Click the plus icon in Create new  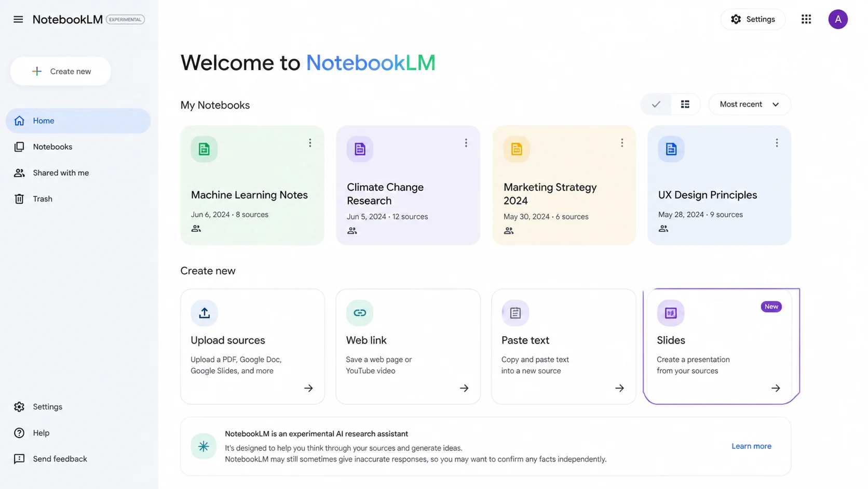tap(37, 71)
